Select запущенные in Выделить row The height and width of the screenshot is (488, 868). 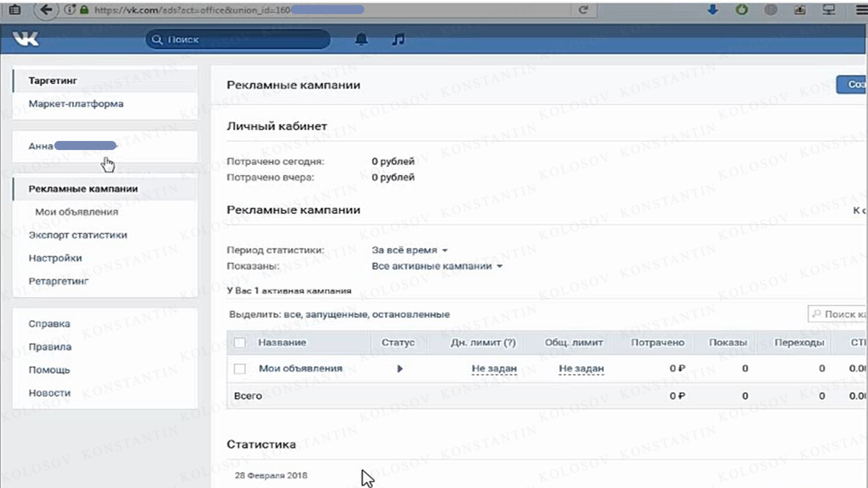(337, 314)
